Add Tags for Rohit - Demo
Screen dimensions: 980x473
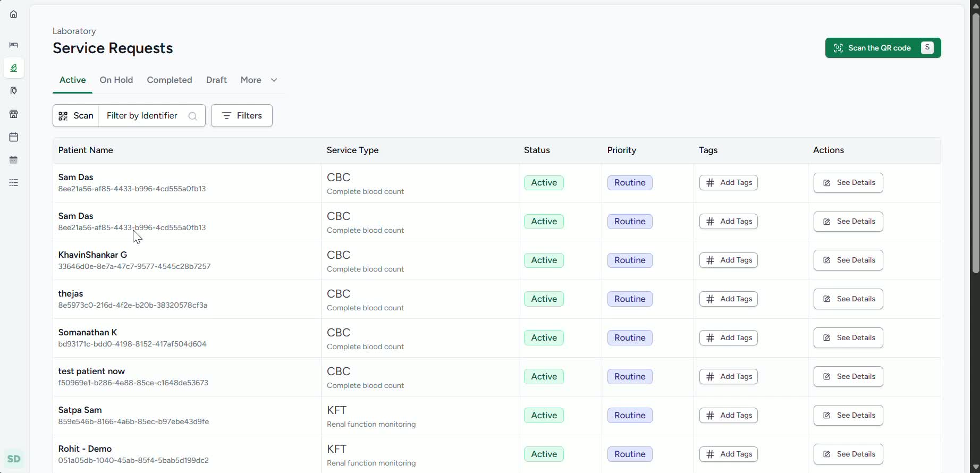click(x=729, y=454)
